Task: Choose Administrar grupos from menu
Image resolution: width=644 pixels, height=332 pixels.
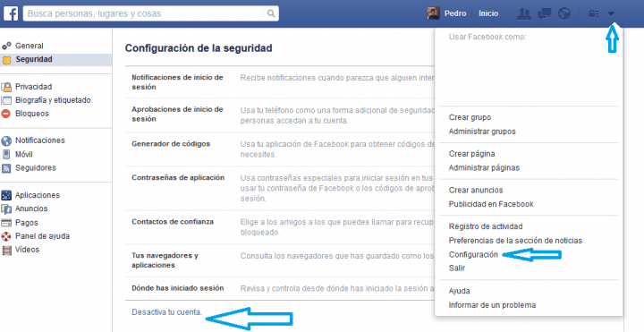Action: tap(482, 132)
